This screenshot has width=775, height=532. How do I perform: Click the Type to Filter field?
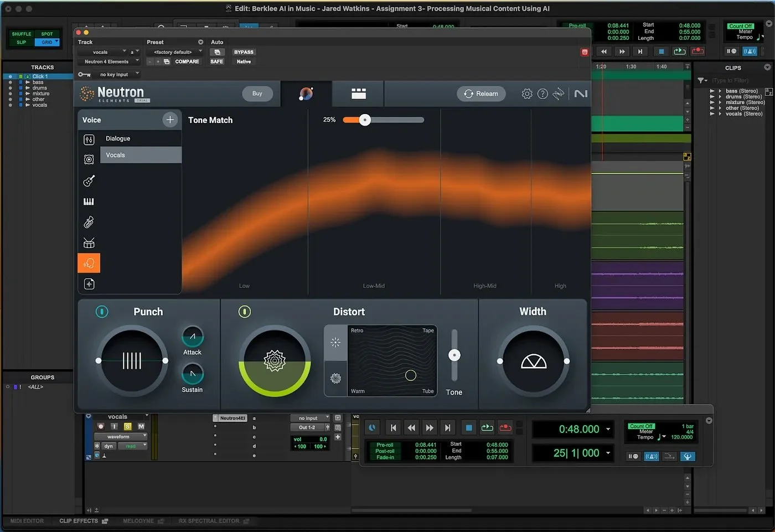click(731, 80)
